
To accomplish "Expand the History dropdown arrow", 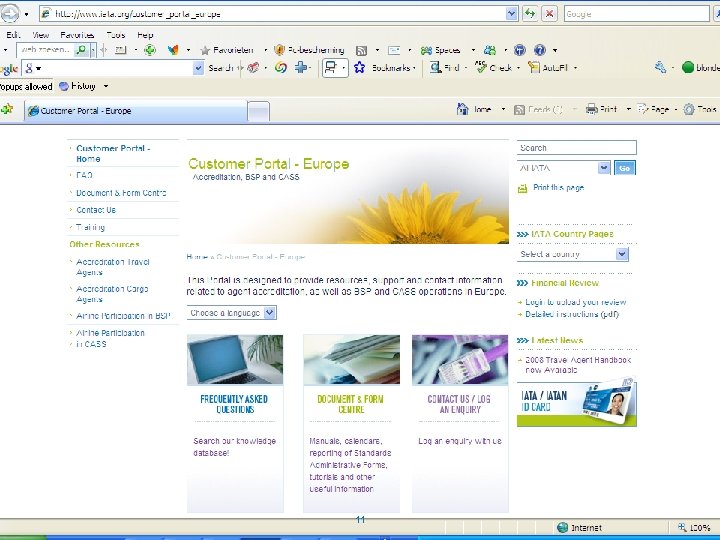I will pos(106,86).
